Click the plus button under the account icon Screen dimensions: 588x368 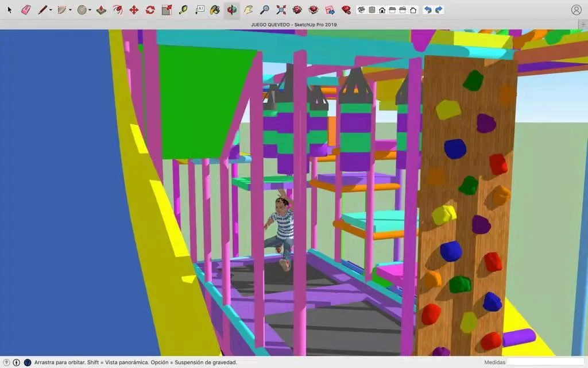(x=583, y=24)
